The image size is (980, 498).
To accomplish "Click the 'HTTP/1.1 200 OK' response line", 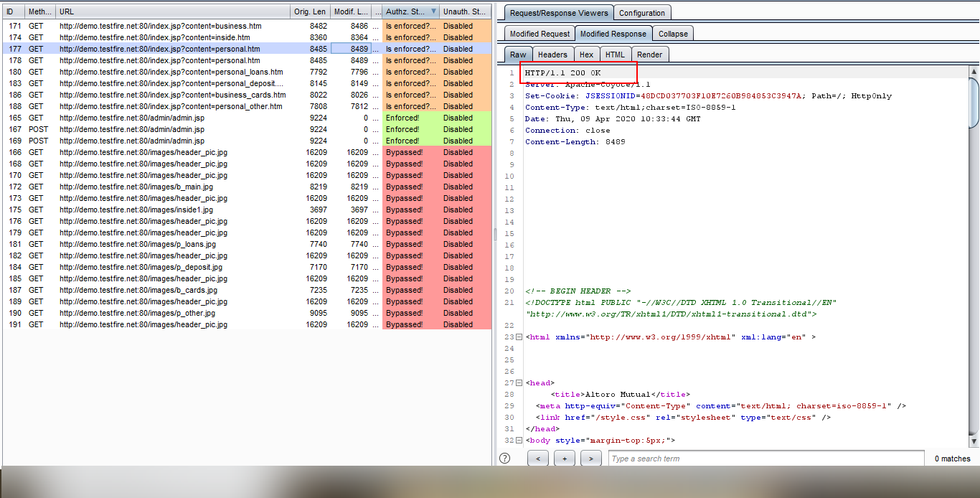I will tap(563, 73).
